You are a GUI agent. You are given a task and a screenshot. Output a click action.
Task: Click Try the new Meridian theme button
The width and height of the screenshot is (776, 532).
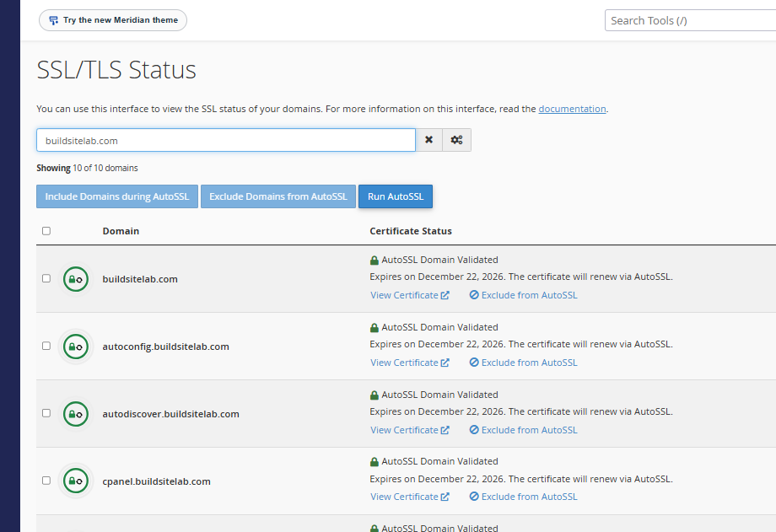pos(113,20)
